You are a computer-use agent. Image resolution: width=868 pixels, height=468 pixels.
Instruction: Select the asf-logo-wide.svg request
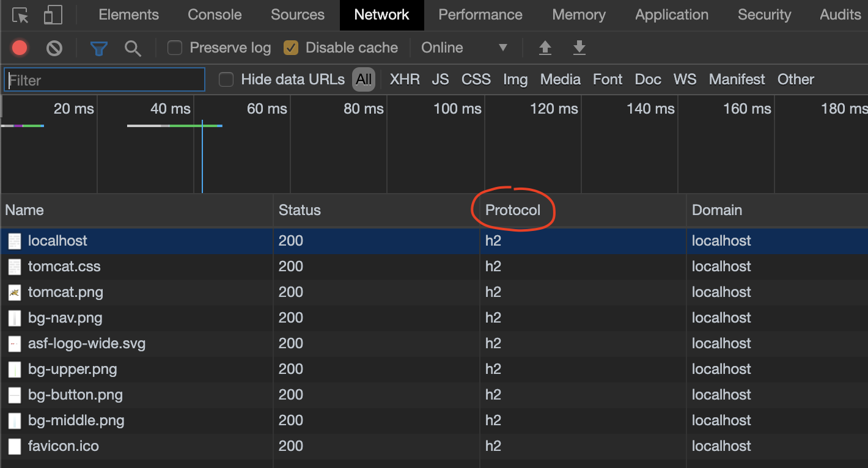click(x=434, y=343)
